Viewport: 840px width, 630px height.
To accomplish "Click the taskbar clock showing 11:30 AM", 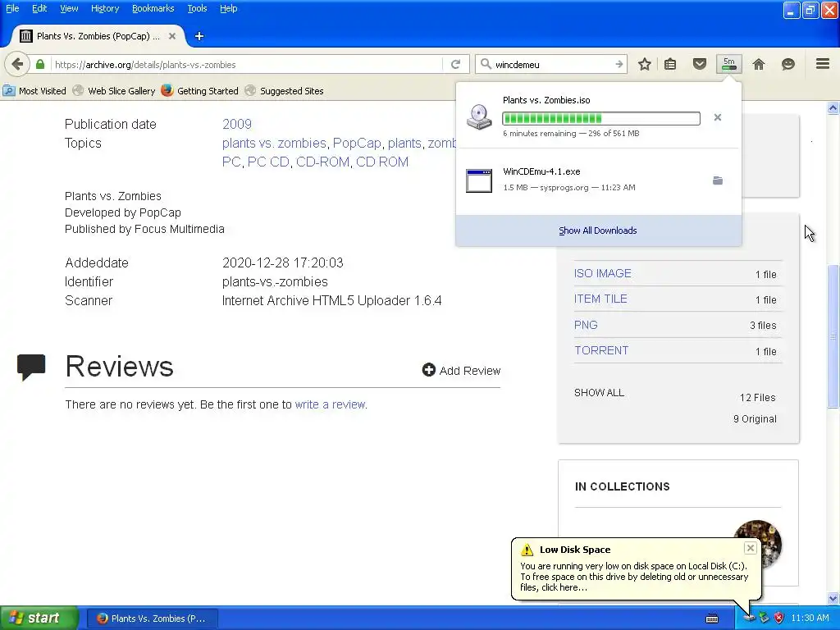I will tap(810, 619).
